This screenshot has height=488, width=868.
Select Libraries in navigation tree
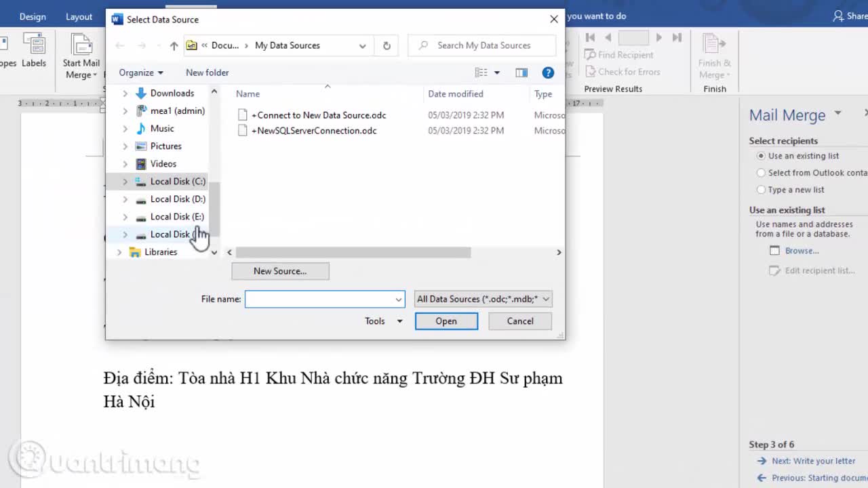click(x=160, y=251)
